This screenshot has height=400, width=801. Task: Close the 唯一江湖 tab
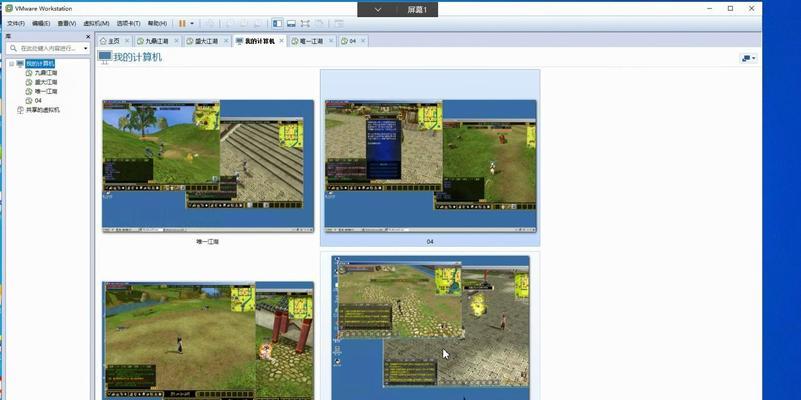[x=331, y=41]
